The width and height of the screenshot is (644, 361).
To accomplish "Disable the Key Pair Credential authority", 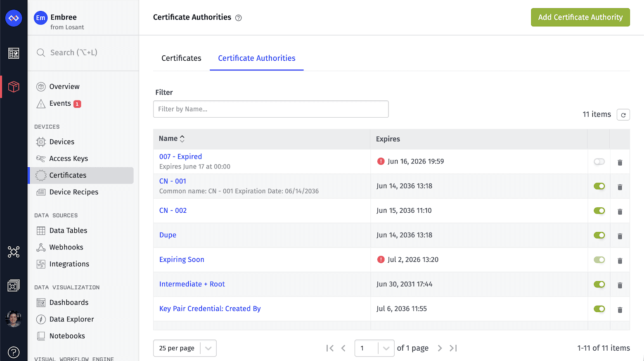I will 599,309.
